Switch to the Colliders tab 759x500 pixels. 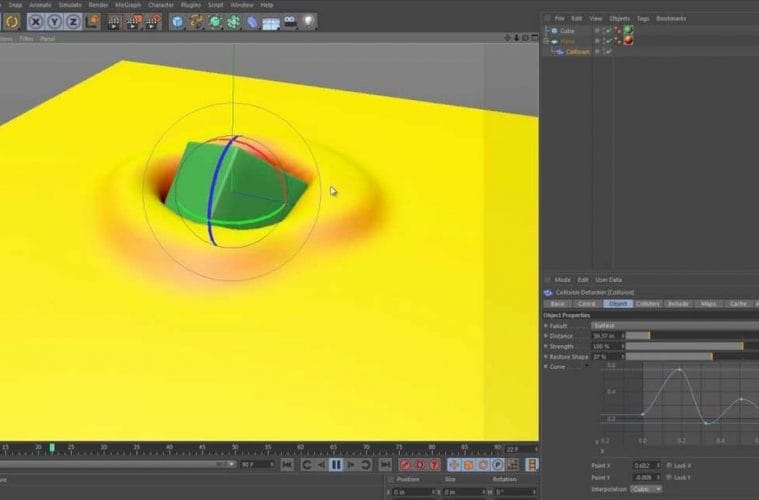click(x=647, y=303)
